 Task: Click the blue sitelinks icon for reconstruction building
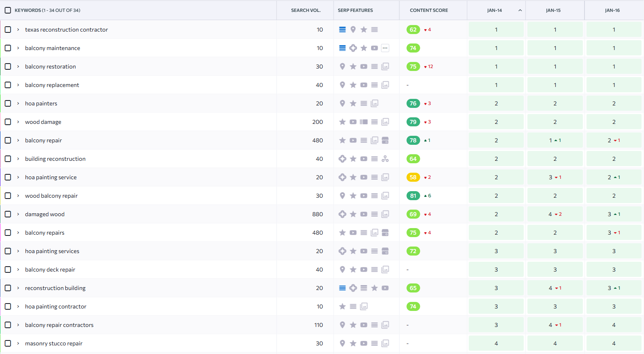[x=342, y=288]
